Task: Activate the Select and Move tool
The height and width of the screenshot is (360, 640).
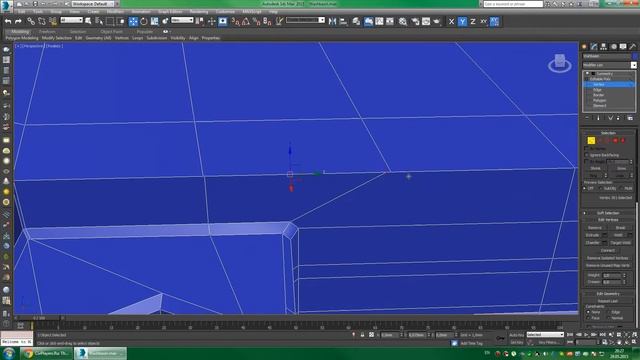Action: (133, 22)
